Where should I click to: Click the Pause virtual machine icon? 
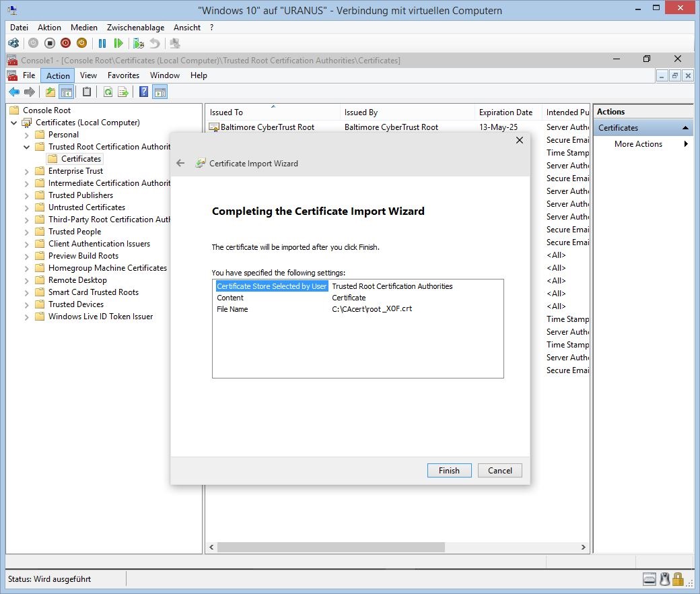pos(102,43)
